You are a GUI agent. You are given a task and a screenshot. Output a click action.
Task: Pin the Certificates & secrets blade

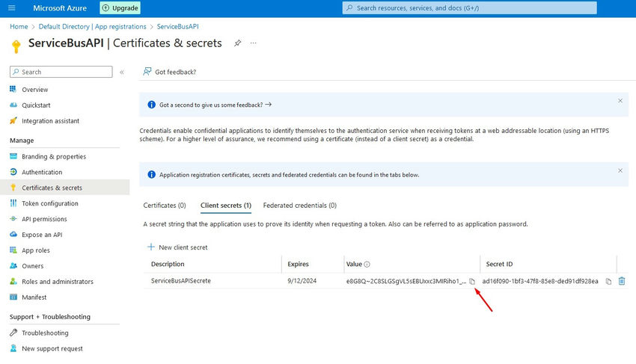[237, 43]
